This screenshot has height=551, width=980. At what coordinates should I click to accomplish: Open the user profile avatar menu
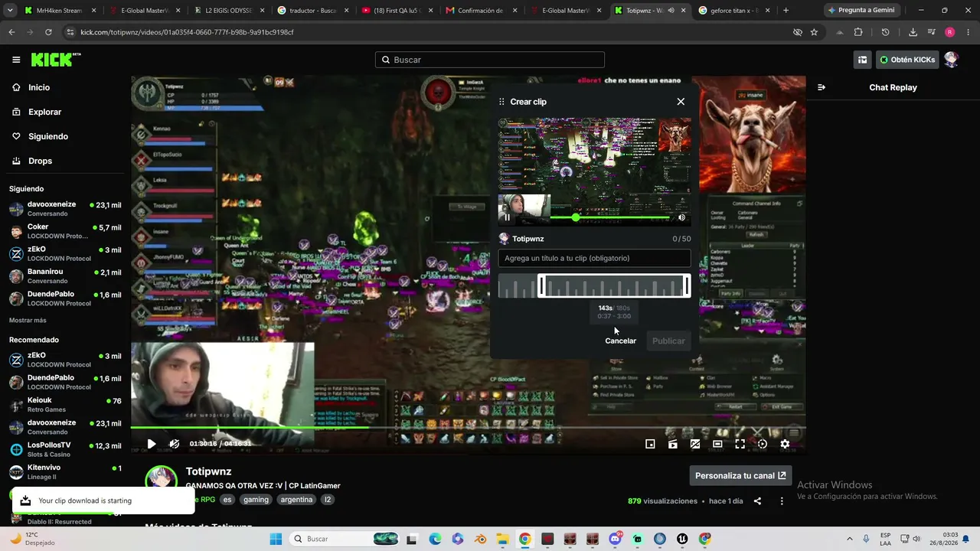951,60
